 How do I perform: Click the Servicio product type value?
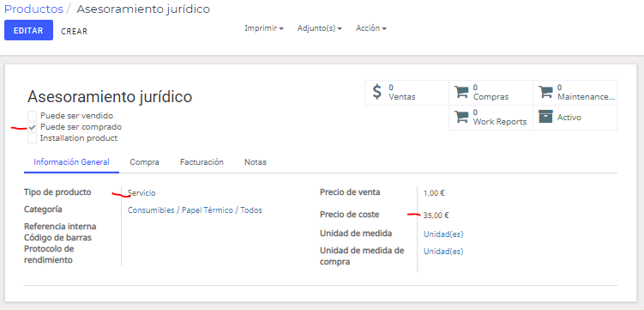[141, 193]
